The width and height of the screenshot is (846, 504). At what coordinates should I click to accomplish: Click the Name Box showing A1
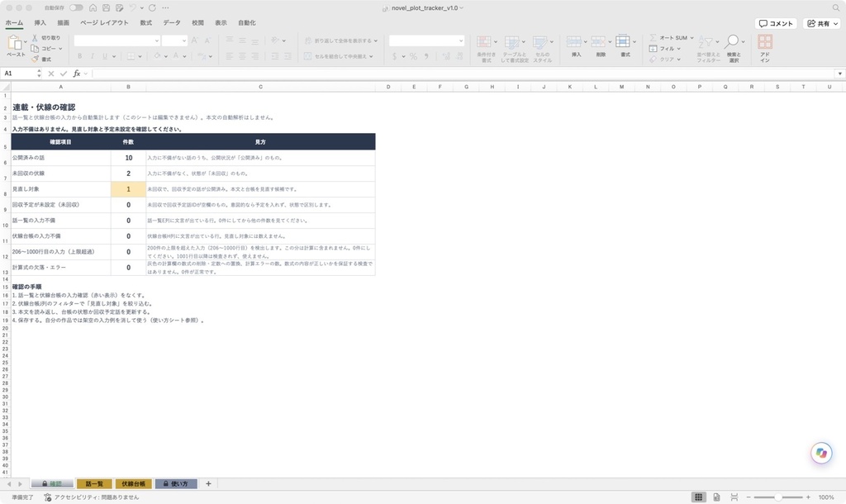20,74
